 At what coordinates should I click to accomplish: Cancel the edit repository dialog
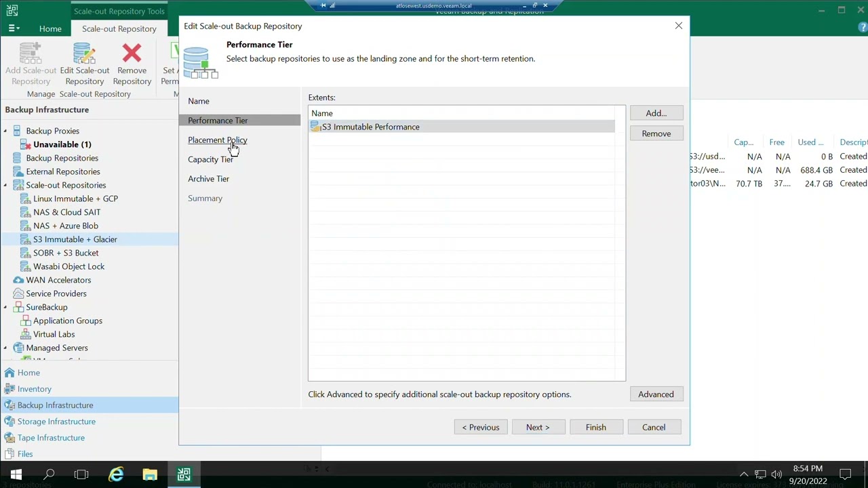pos(654,427)
